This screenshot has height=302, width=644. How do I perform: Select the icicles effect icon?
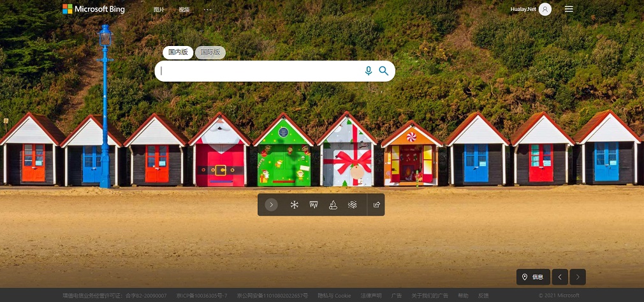pyautogui.click(x=314, y=205)
